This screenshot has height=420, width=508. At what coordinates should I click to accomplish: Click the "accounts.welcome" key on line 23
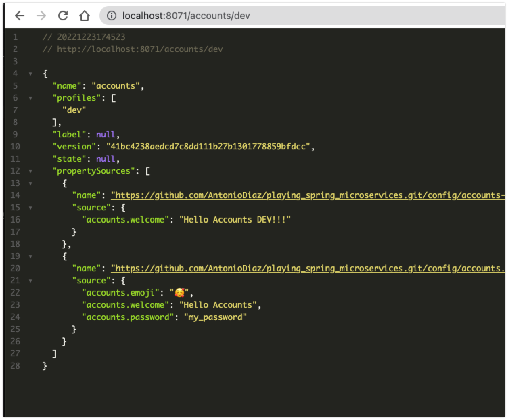[125, 305]
